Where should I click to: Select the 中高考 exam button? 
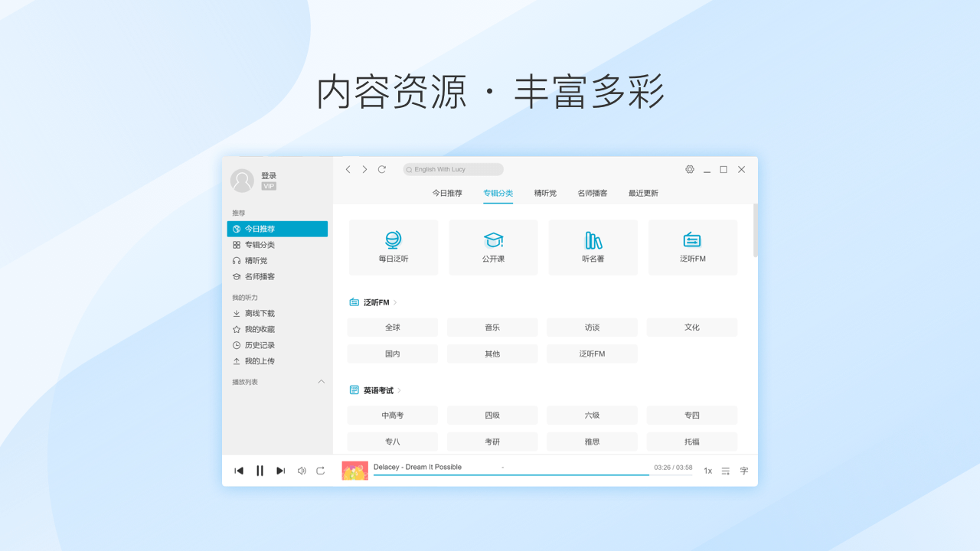pyautogui.click(x=393, y=416)
